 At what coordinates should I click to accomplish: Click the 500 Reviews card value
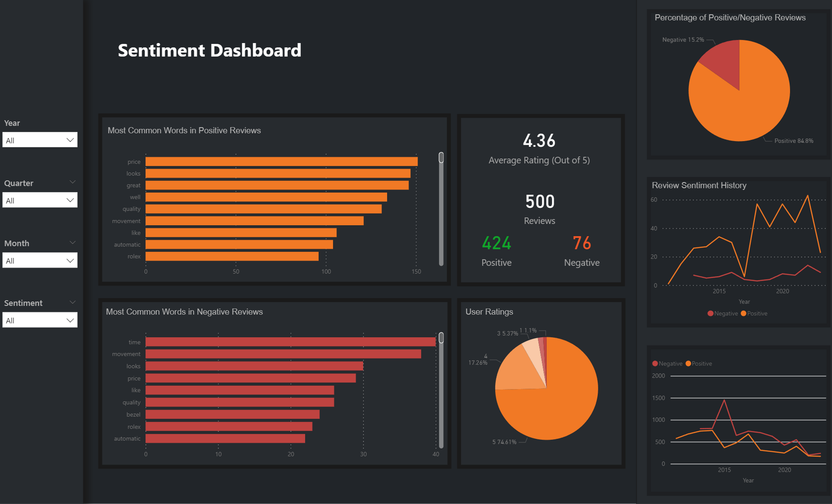(539, 201)
